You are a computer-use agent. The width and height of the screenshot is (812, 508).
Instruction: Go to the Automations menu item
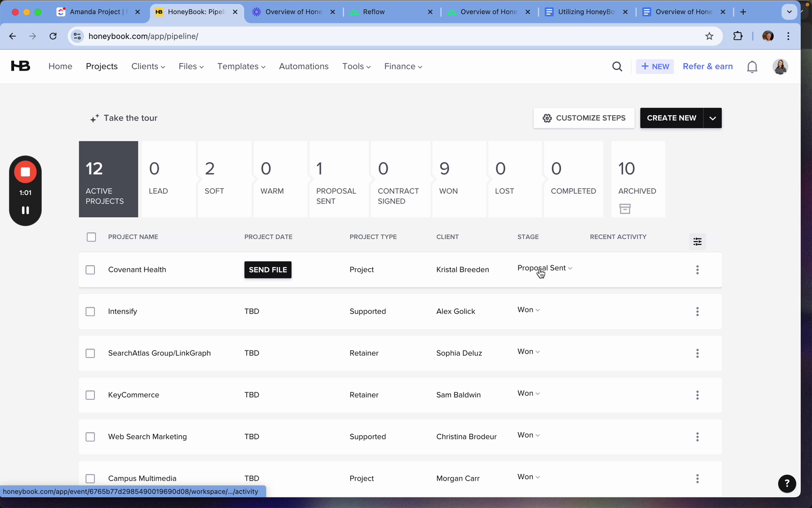pos(304,66)
